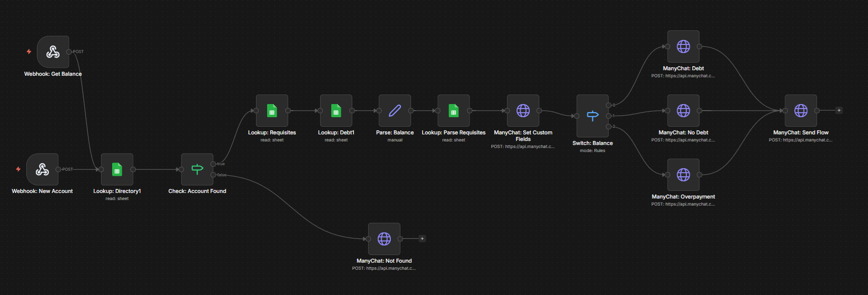Select the Webhook: Get Balance node icon
868x295 pixels.
click(x=53, y=52)
